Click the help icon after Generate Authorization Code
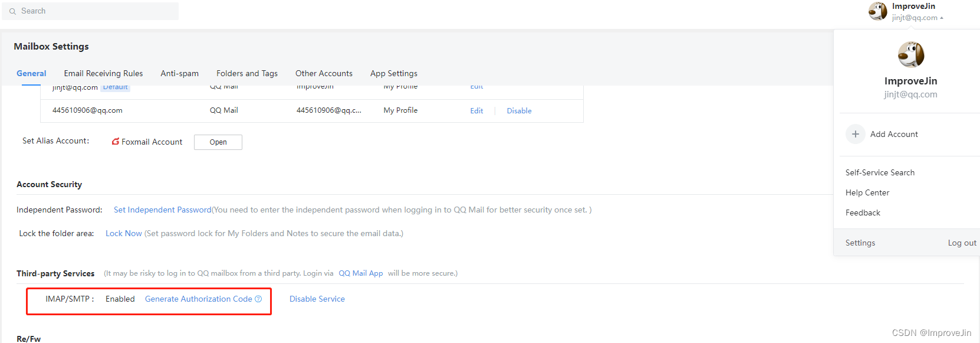Screen dimensions: 980x343 click(258, 299)
